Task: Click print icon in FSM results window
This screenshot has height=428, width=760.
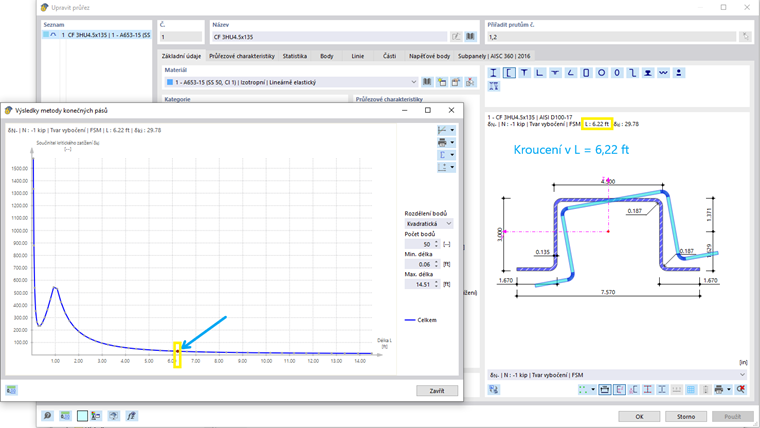Action: tap(442, 143)
